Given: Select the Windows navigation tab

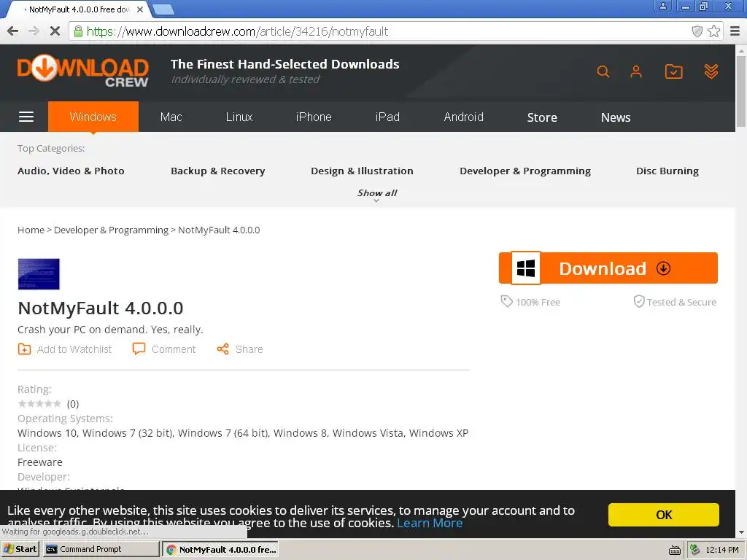Looking at the screenshot, I should (93, 117).
